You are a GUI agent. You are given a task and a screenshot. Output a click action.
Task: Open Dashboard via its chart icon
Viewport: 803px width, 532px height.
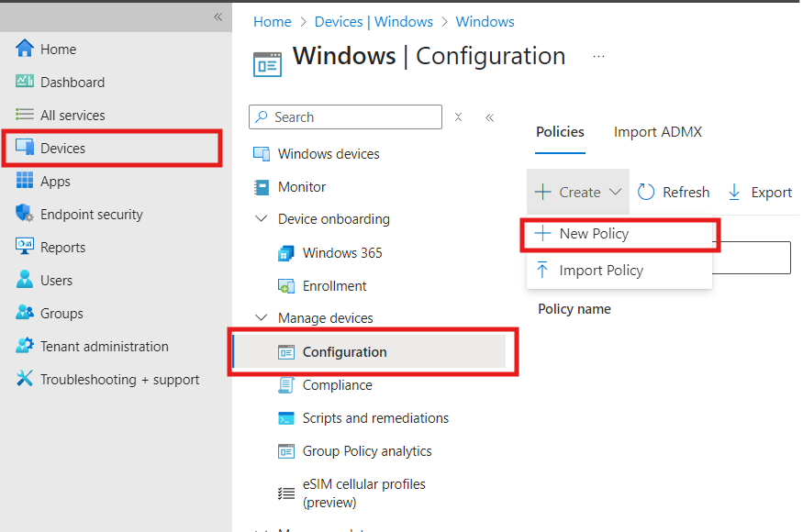(25, 83)
